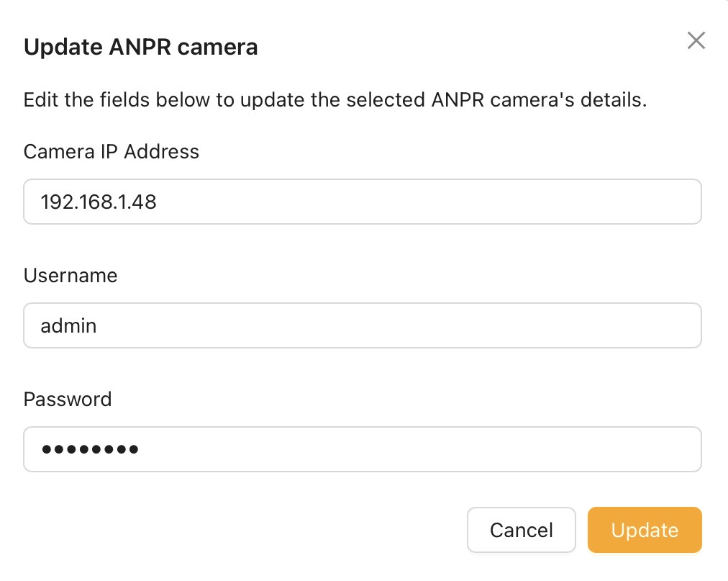The image size is (728, 581).
Task: Click the "Username" field label
Action: click(70, 275)
